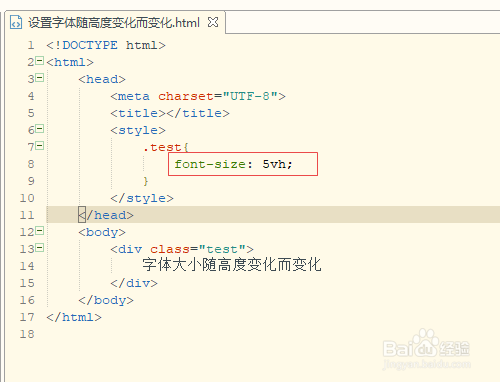Click the <title></title> line
The height and width of the screenshot is (382, 500).
[x=170, y=113]
